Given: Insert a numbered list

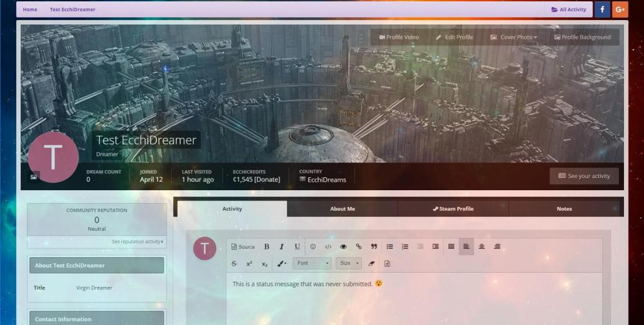Looking at the screenshot, I should 405,247.
